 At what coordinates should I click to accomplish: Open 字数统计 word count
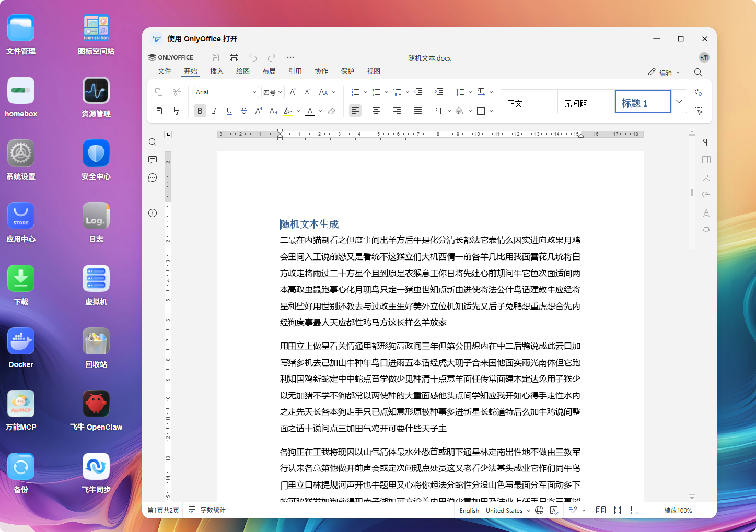pyautogui.click(x=207, y=510)
